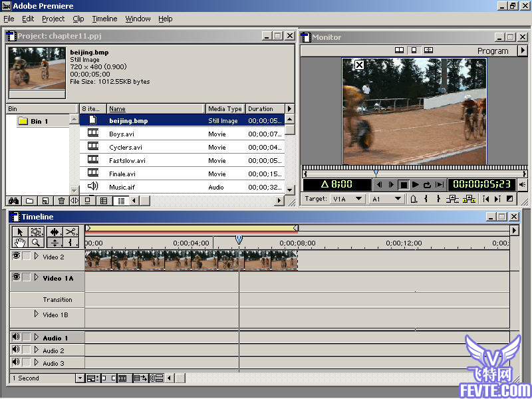Click the Monitor playhead shuttle slider marker
Image resolution: width=532 pixels, height=399 pixels.
point(376,174)
